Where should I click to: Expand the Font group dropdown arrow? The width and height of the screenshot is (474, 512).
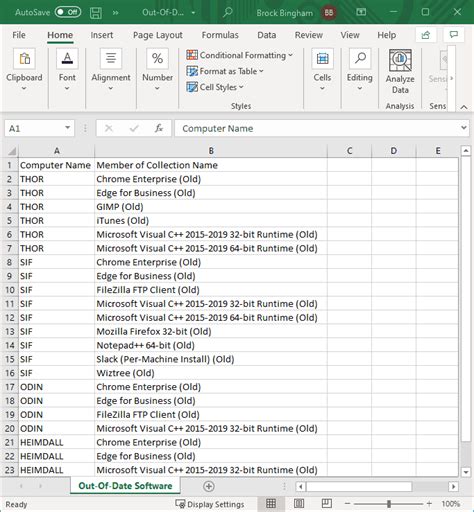pyautogui.click(x=67, y=89)
